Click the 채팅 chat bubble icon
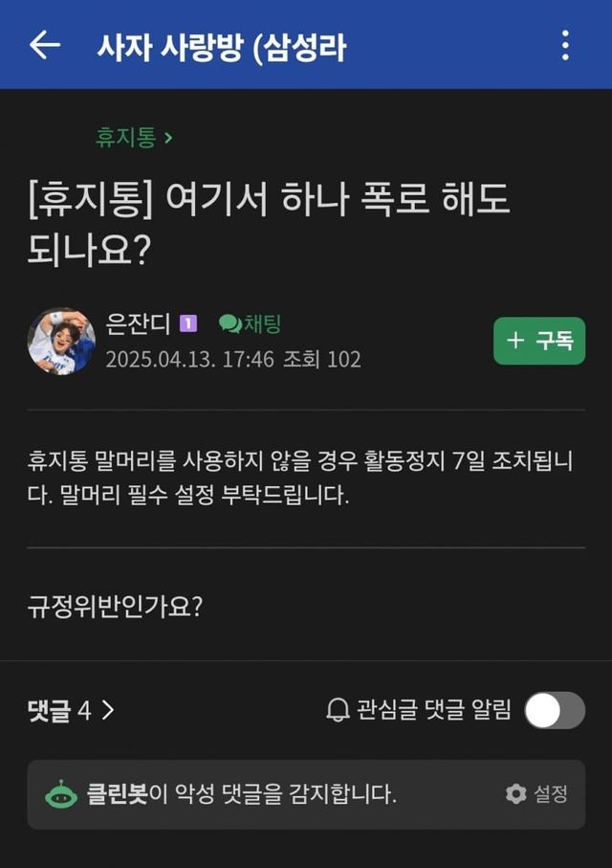 (x=229, y=324)
